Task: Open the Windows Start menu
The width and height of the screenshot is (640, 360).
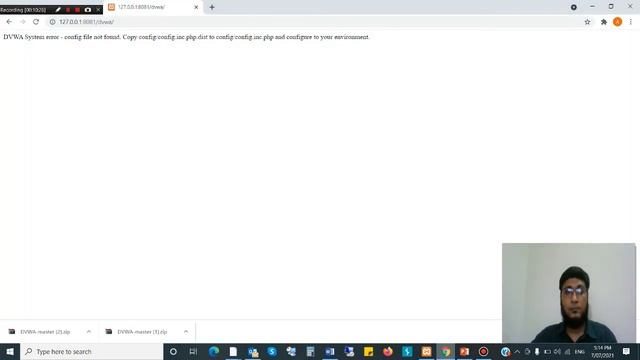Action: 10,351
